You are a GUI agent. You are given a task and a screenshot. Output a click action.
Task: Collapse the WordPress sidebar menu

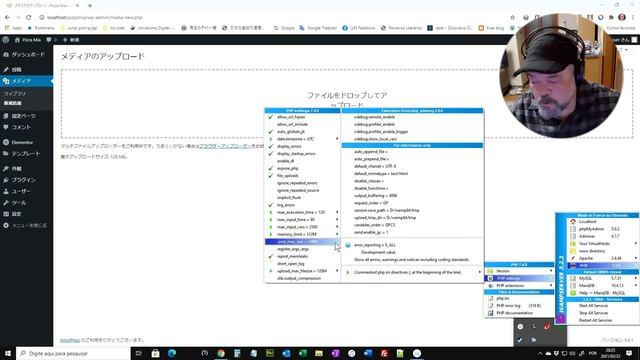24,225
